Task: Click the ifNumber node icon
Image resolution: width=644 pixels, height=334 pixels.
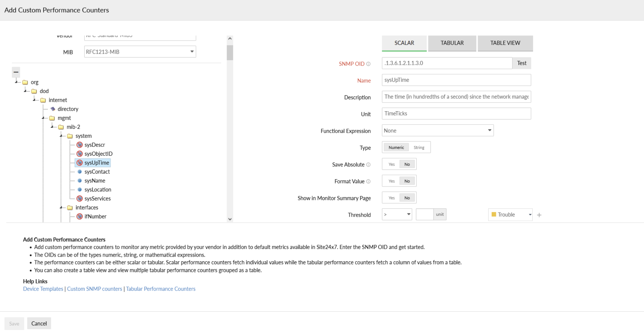Action: tap(80, 216)
